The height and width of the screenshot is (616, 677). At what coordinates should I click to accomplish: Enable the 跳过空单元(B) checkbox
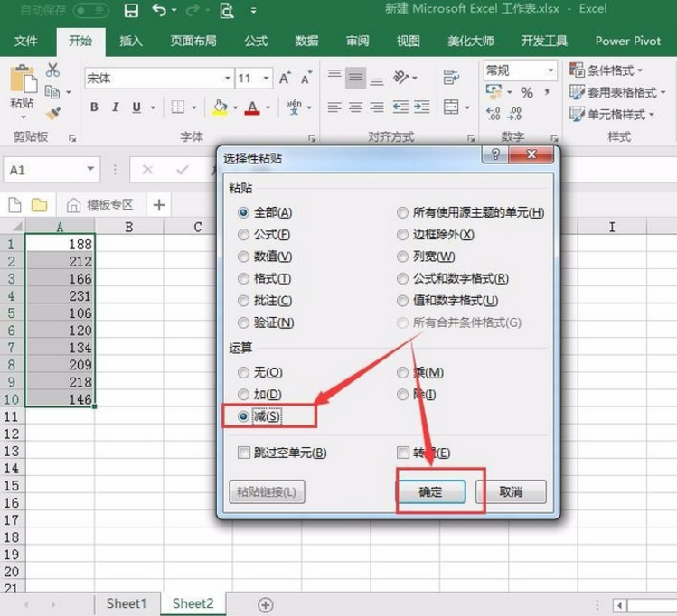click(242, 453)
